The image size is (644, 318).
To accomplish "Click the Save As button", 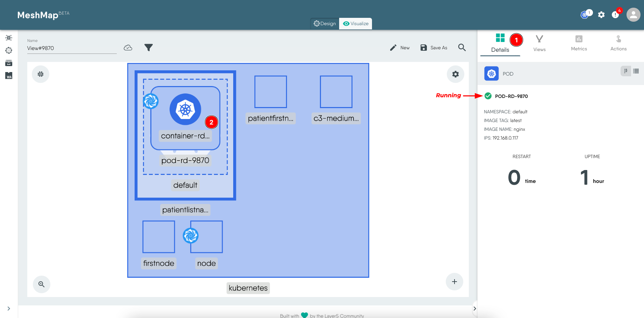I will pos(434,48).
